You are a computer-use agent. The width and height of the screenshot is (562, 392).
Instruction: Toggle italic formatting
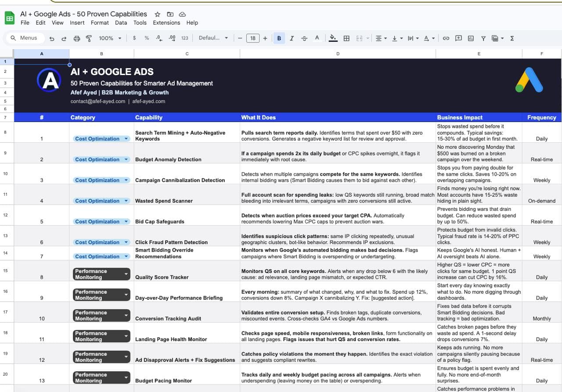click(x=292, y=38)
